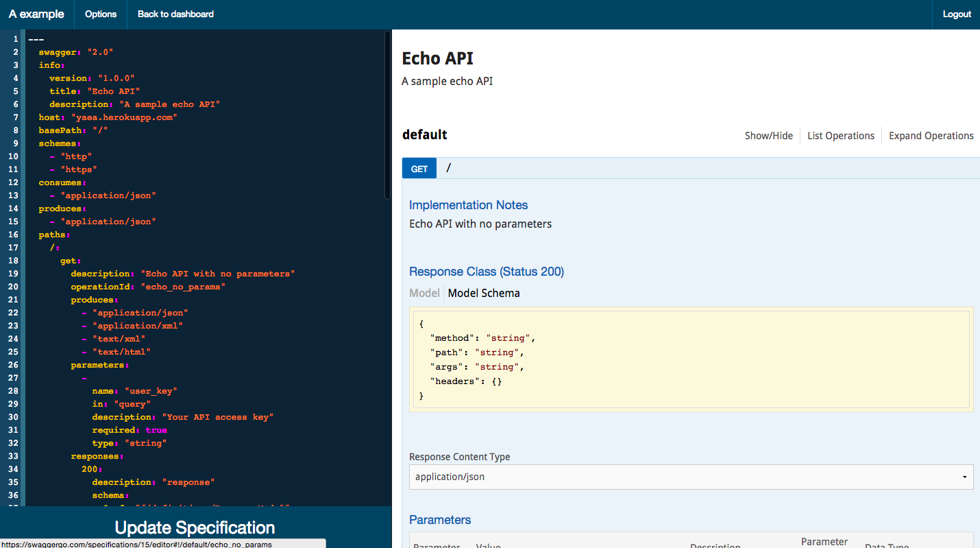Click the top-level produces: line 14
The image size is (980, 548).
pyautogui.click(x=62, y=209)
